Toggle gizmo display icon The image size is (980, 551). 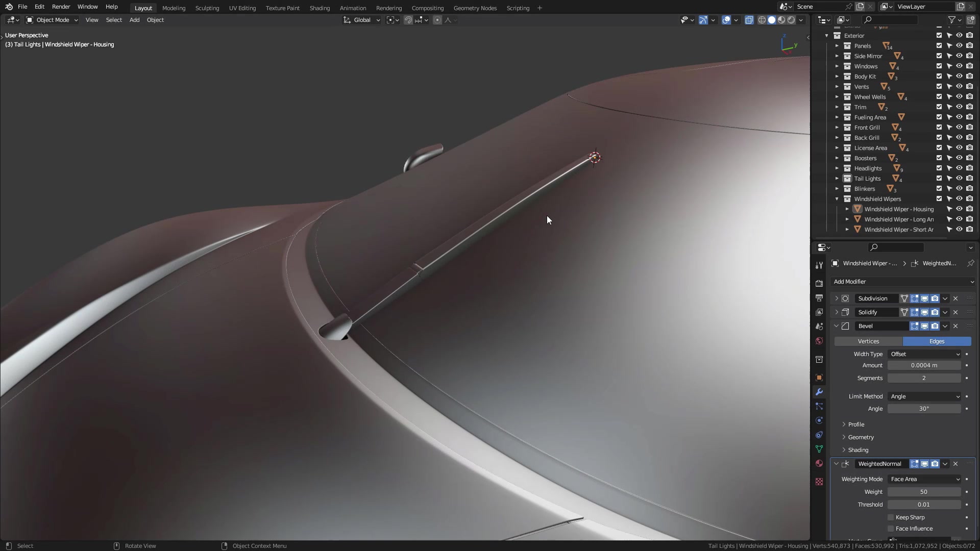click(703, 20)
